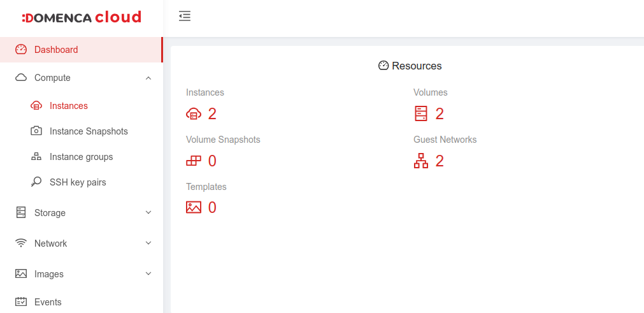
Task: Click the Volumes server icon in Resources
Action: pyautogui.click(x=421, y=114)
